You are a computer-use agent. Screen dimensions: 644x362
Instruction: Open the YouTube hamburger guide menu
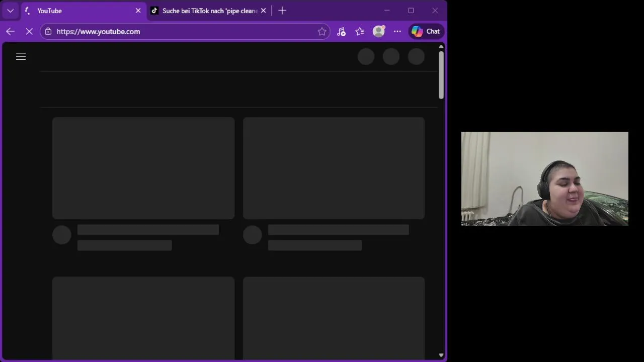coord(21,56)
